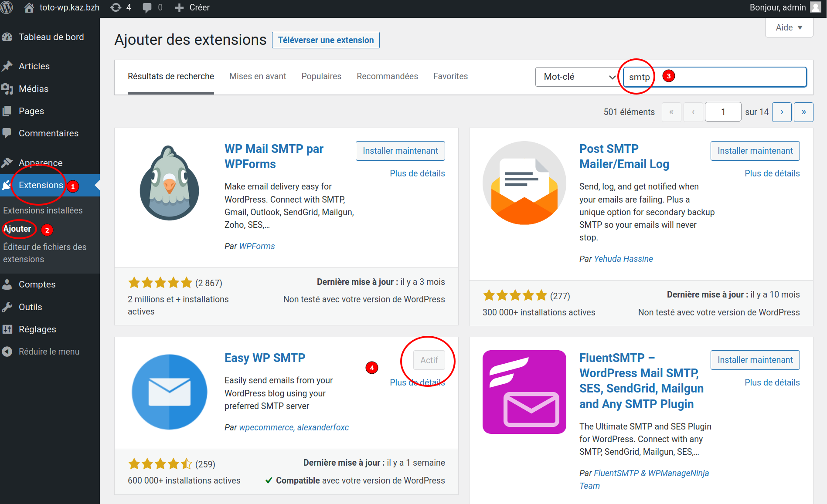
Task: Open Médias from the sidebar
Action: coord(33,89)
